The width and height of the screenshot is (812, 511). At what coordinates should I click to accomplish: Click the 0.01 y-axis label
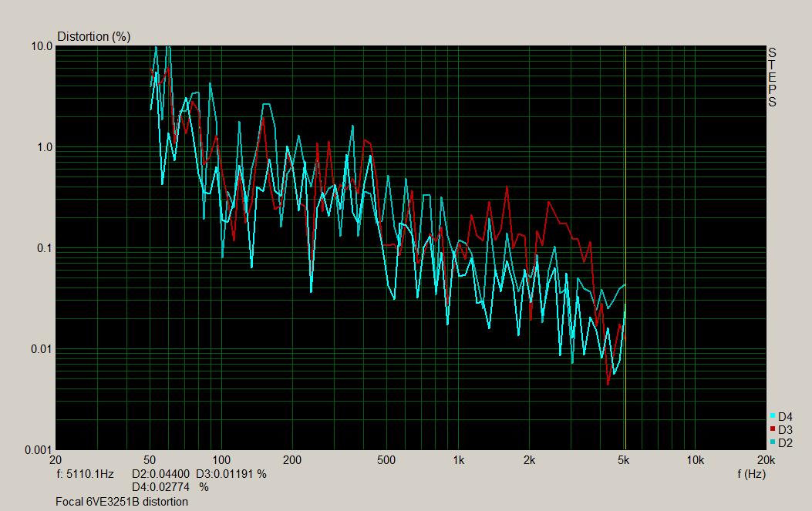pos(42,349)
